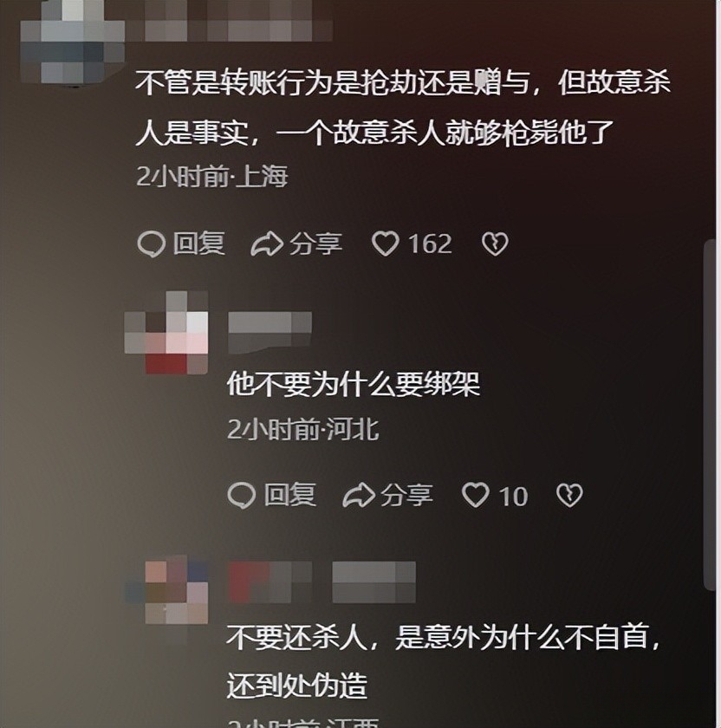Image resolution: width=721 pixels, height=728 pixels.
Task: Click the 分享 text under Shanghai comment
Action: click(x=315, y=244)
